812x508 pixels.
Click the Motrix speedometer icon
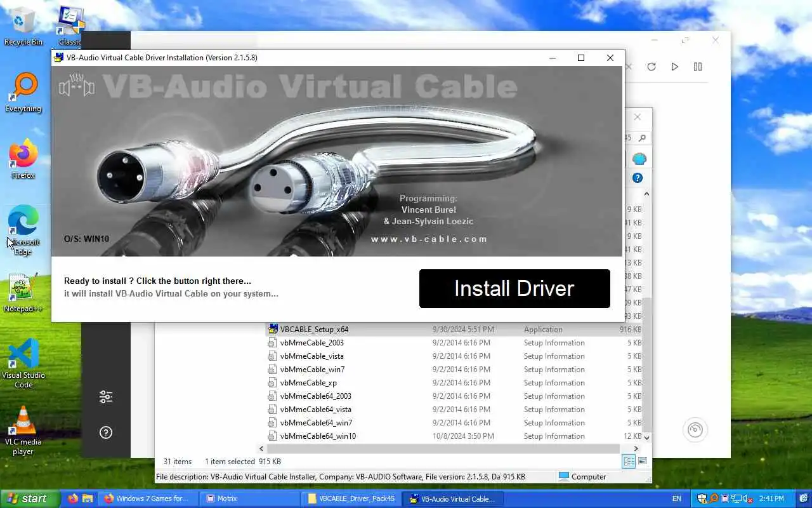coord(695,430)
